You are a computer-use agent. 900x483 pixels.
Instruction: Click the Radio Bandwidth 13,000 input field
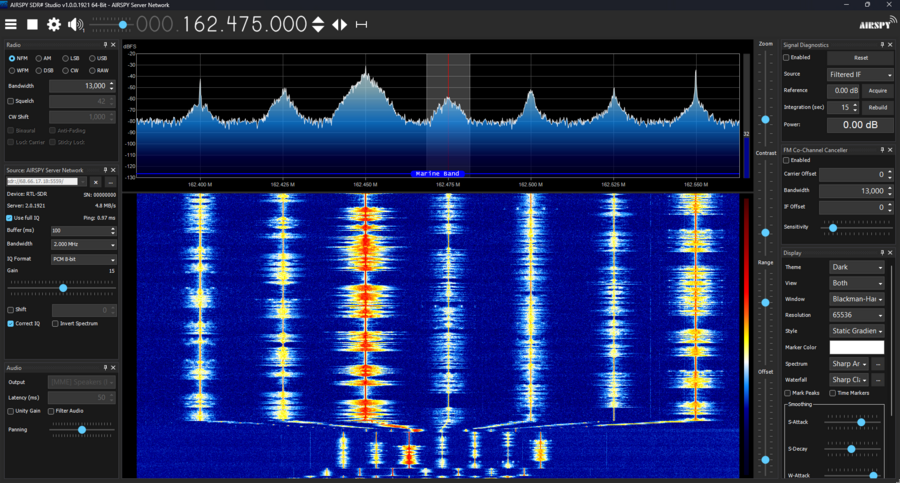82,86
